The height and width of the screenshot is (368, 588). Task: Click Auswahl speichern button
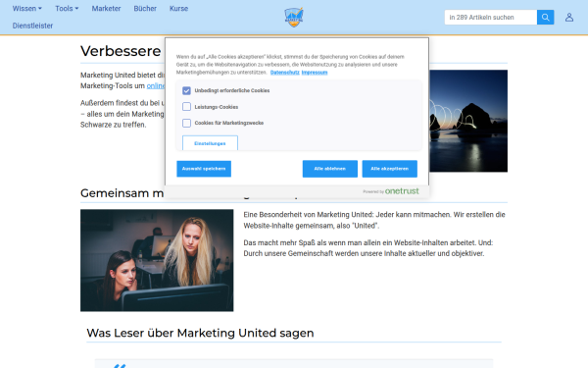pyautogui.click(x=204, y=169)
